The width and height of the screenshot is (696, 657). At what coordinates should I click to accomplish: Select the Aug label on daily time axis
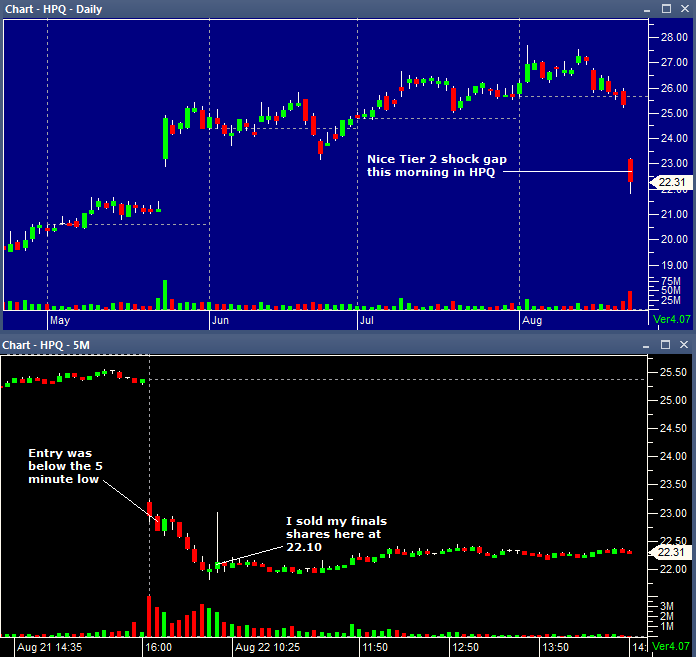click(532, 320)
